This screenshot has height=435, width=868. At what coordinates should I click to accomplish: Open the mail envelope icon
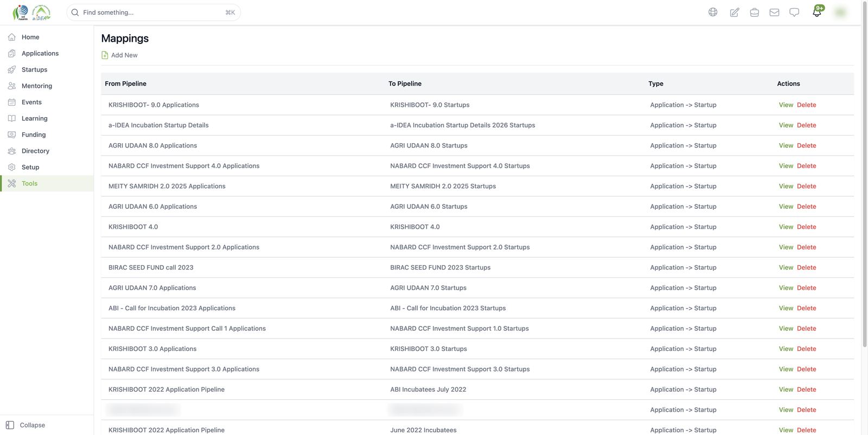pos(774,12)
